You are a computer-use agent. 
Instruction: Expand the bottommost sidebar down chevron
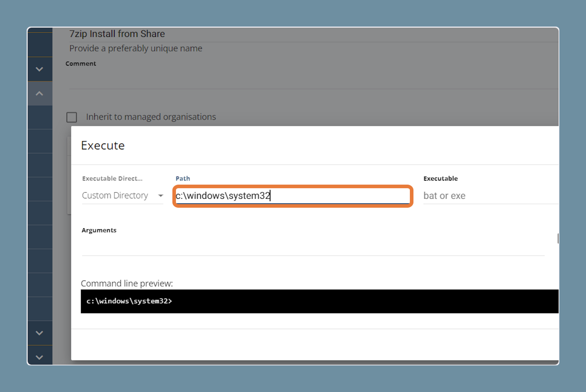pyautogui.click(x=39, y=357)
